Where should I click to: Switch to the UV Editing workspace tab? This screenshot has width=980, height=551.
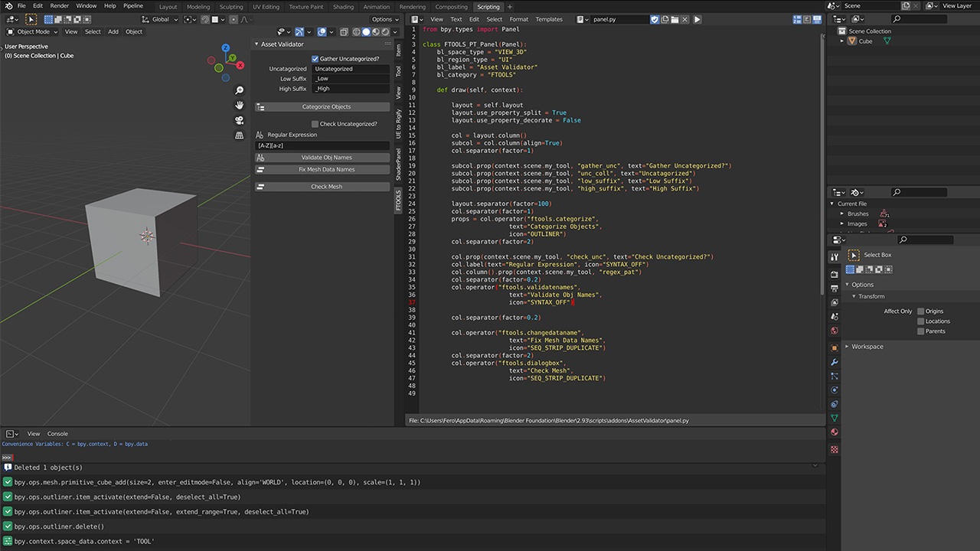pos(265,6)
